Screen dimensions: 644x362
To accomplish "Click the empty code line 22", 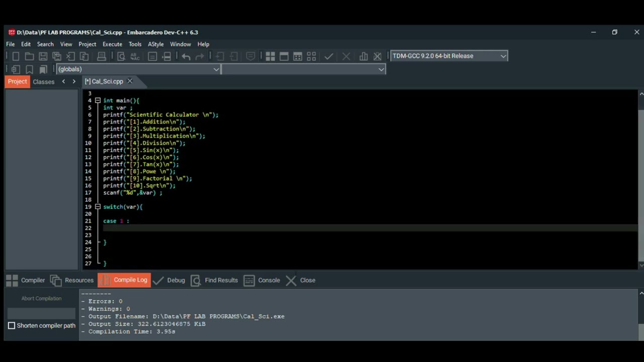I will pos(370,228).
